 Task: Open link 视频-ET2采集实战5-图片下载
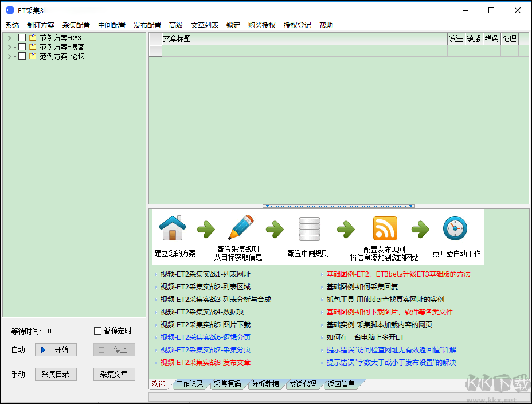coord(205,324)
